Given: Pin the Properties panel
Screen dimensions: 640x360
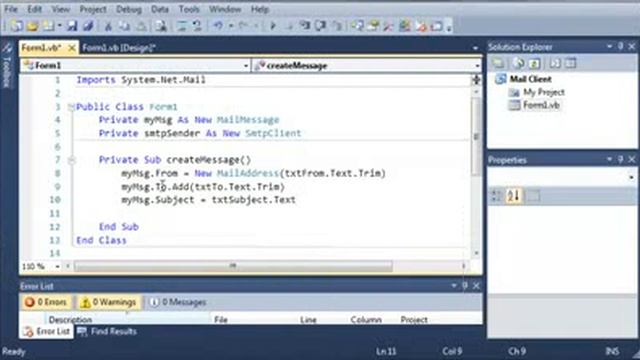Looking at the screenshot, I should 621,159.
